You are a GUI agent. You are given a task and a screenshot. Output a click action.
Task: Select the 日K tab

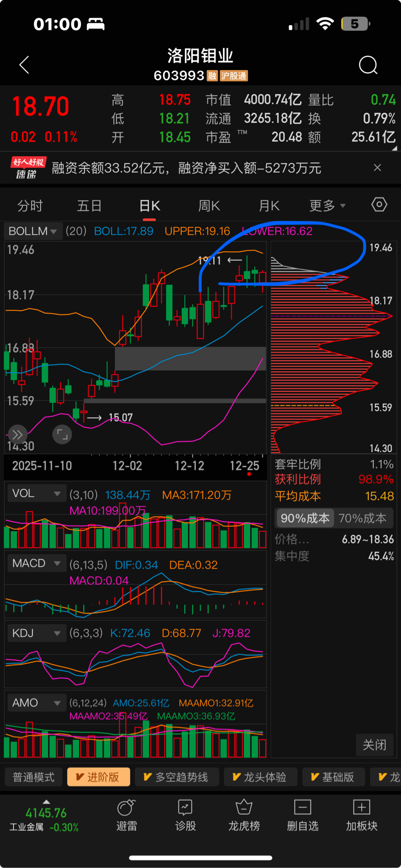(x=149, y=206)
